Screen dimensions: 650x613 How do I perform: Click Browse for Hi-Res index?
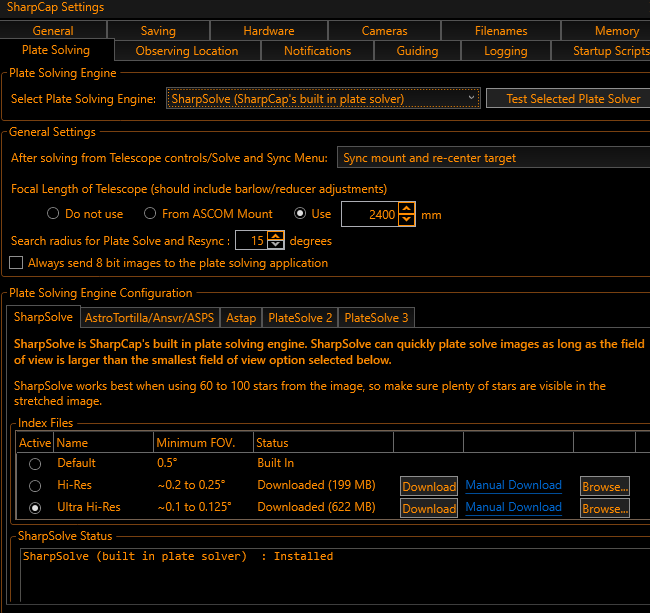(x=605, y=486)
